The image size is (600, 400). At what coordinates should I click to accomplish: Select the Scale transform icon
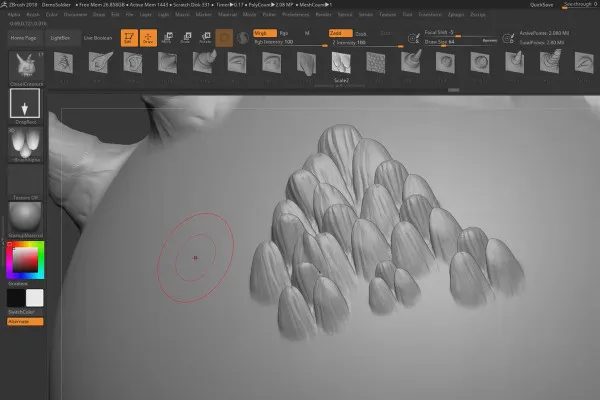pos(186,38)
